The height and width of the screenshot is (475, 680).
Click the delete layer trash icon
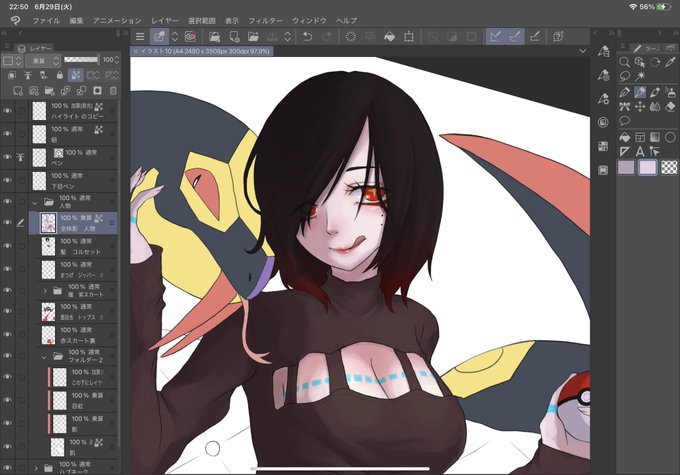(113, 91)
